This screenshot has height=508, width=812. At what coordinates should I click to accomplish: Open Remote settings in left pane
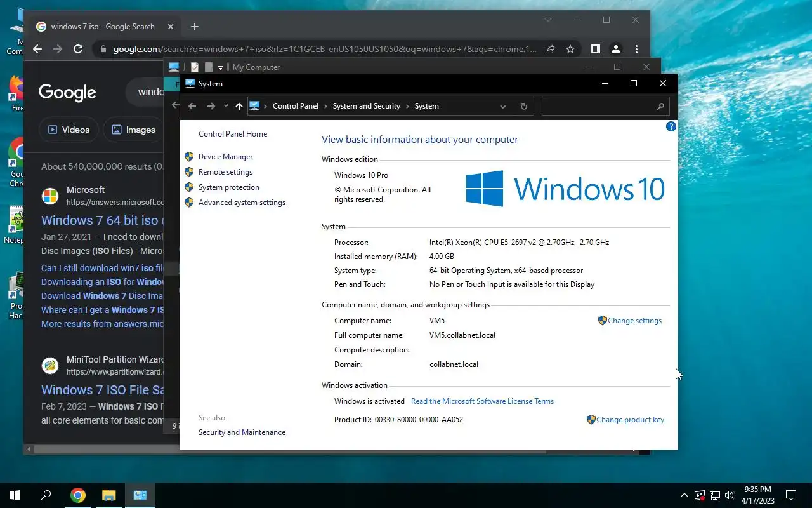pos(225,172)
